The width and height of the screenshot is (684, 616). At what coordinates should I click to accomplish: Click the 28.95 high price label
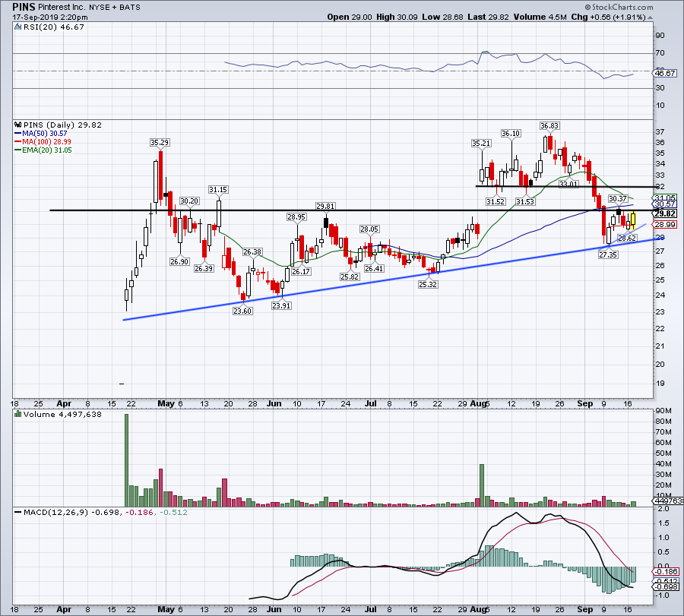296,216
